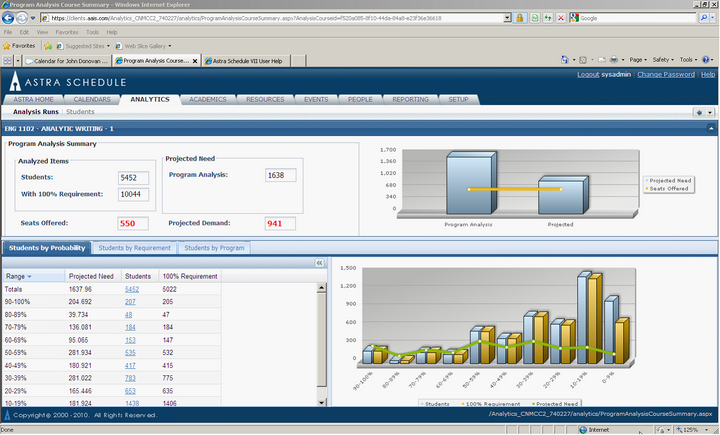Click the security lock icon in address bar

(520, 18)
